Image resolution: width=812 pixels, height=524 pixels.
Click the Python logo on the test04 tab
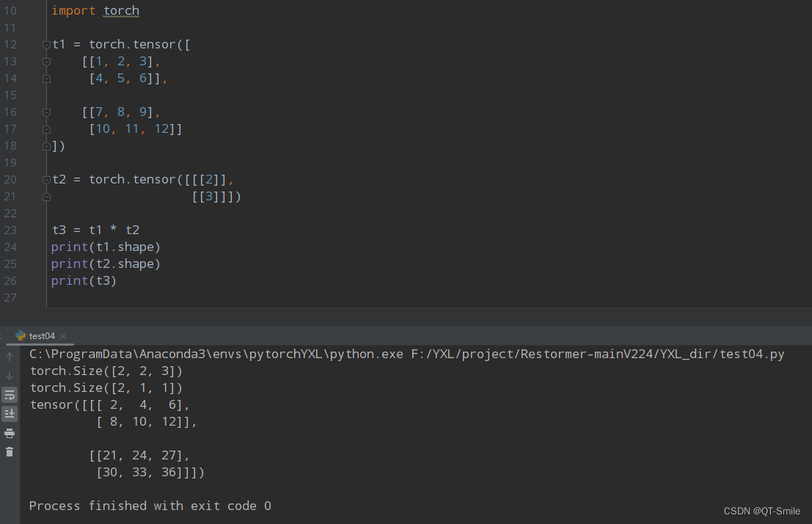click(19, 336)
